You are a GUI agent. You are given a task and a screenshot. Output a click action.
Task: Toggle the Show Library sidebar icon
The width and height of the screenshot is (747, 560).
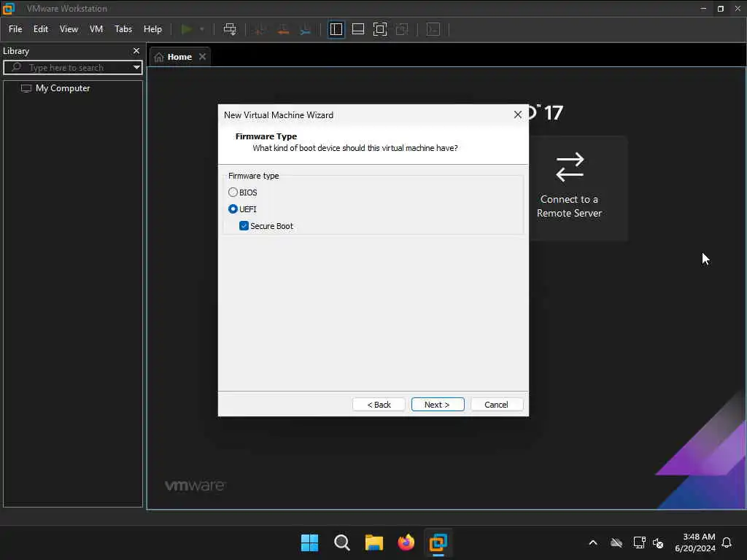336,29
